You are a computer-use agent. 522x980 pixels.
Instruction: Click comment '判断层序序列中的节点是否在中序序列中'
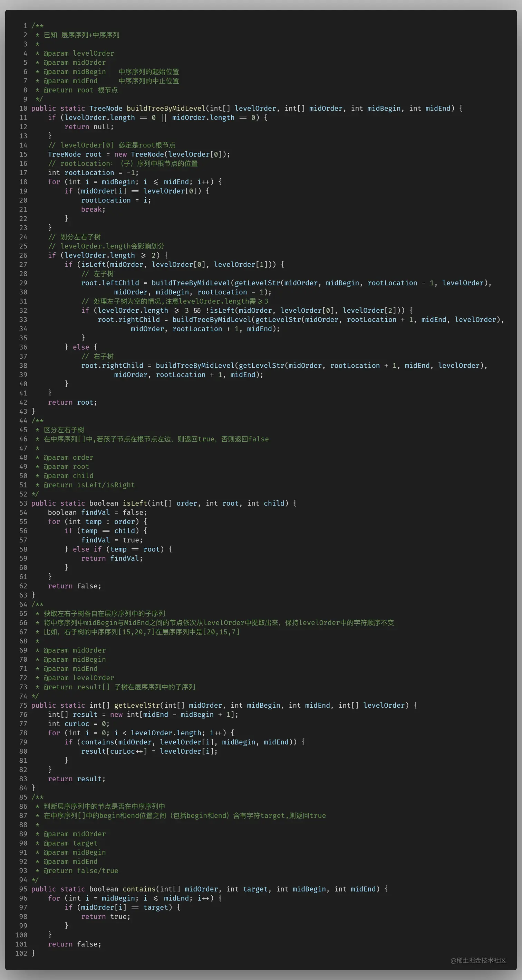pyautogui.click(x=104, y=807)
